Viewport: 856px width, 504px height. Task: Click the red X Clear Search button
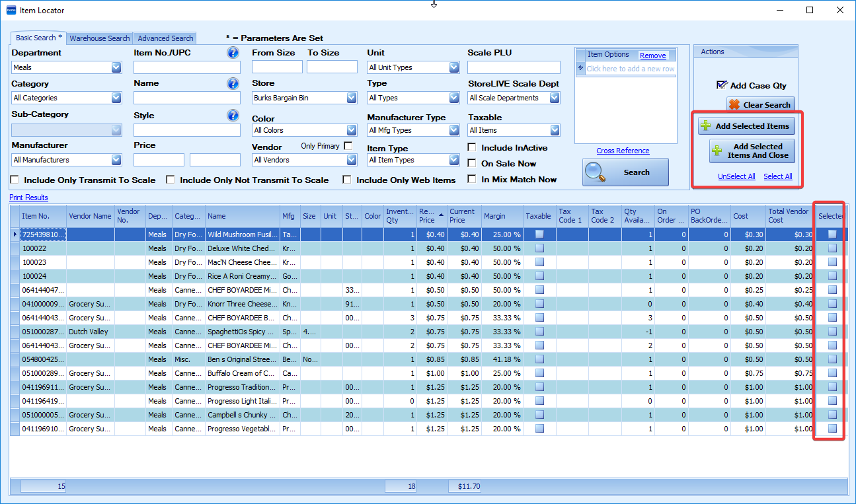[x=760, y=105]
